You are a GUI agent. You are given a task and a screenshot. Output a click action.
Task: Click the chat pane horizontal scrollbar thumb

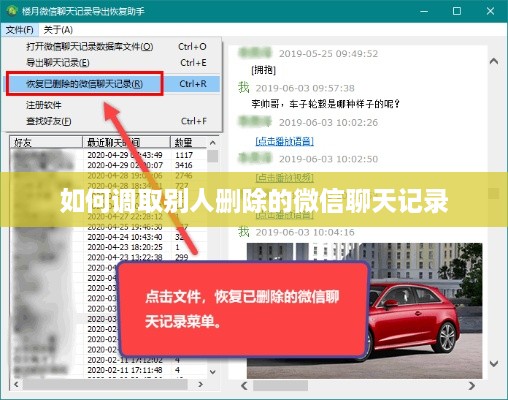point(280,386)
